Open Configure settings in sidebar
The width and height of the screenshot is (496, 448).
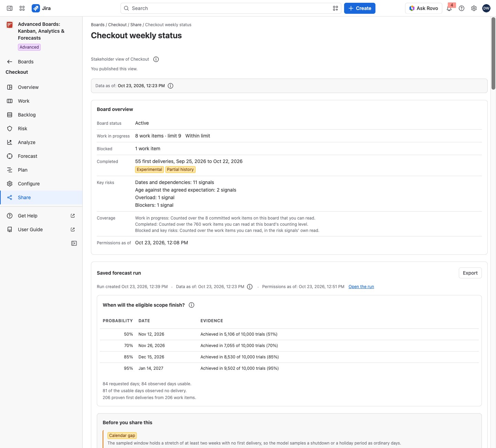(41, 184)
